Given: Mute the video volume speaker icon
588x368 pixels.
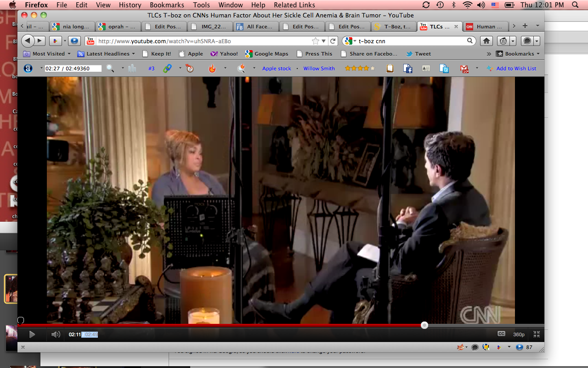Looking at the screenshot, I should (x=56, y=334).
